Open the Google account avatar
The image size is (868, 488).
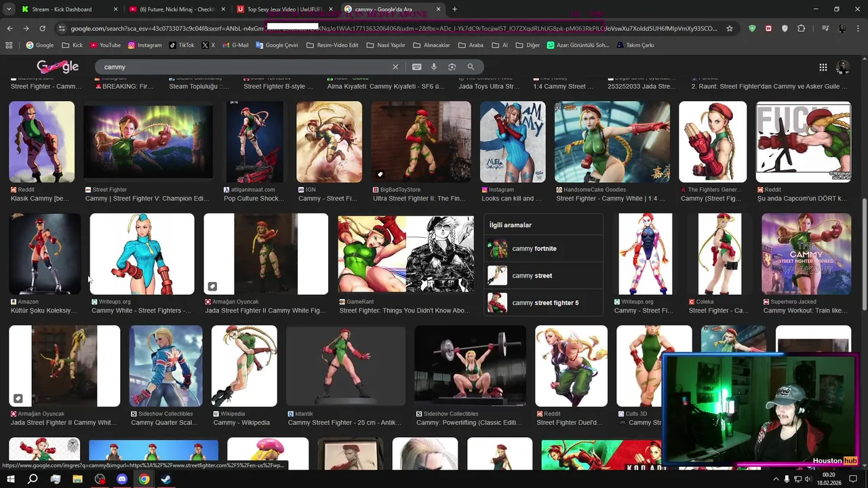(x=843, y=67)
